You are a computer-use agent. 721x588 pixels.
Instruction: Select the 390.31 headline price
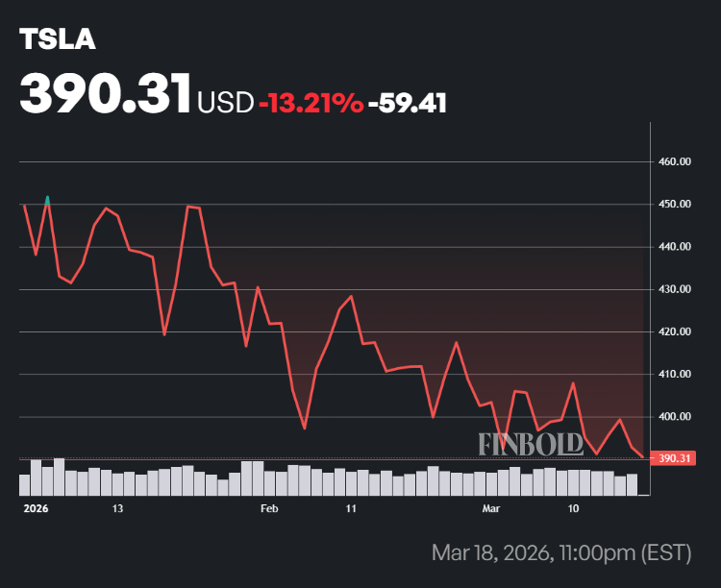tap(106, 94)
